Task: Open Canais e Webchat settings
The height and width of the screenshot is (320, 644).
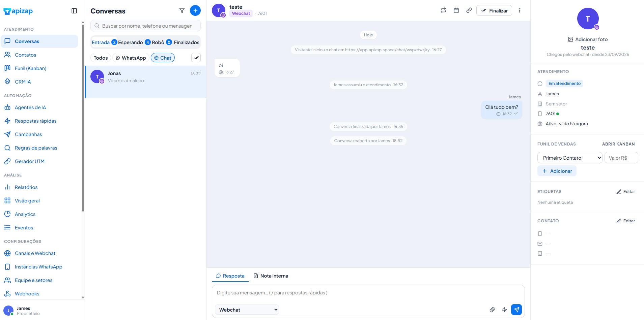Action: (39, 253)
